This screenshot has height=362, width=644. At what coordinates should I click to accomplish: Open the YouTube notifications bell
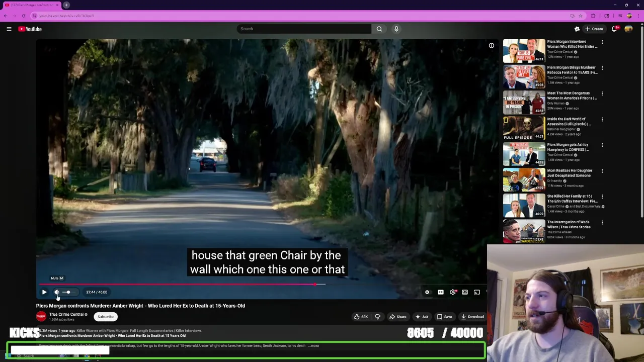pos(614,29)
